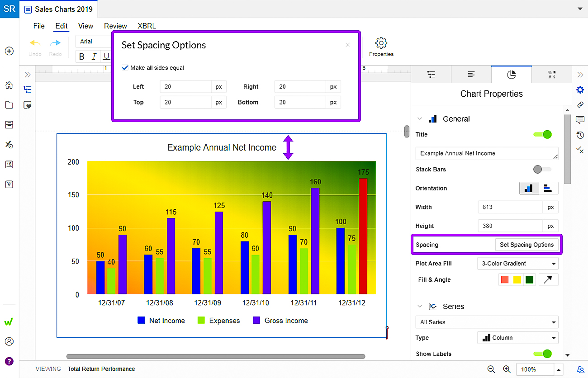Viewport: 588px width, 378px height.
Task: Open the XBRL menu
Action: 147,26
